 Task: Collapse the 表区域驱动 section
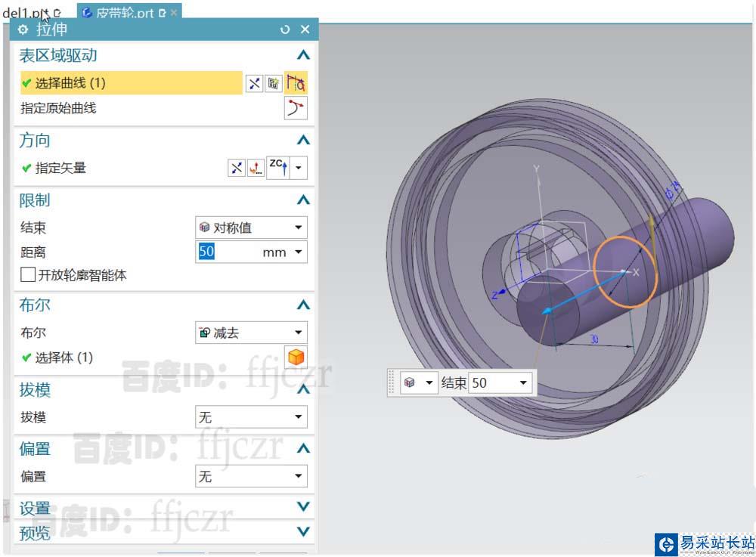click(303, 55)
